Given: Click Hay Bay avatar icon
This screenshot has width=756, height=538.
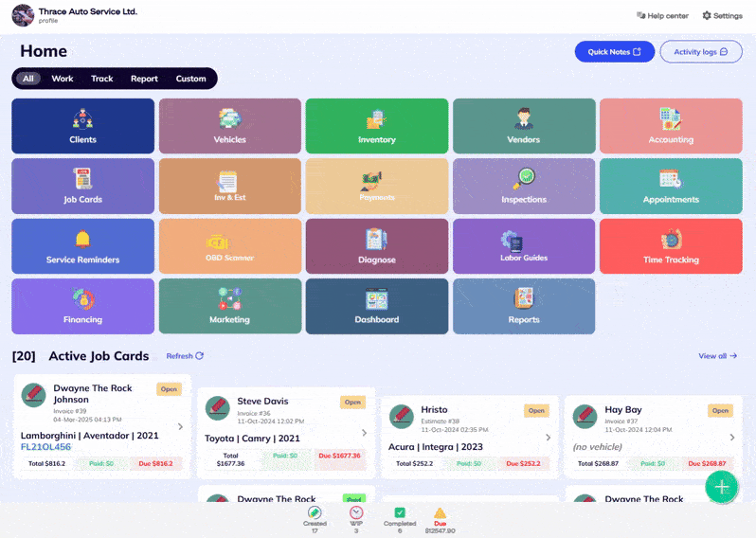Looking at the screenshot, I should tap(585, 417).
